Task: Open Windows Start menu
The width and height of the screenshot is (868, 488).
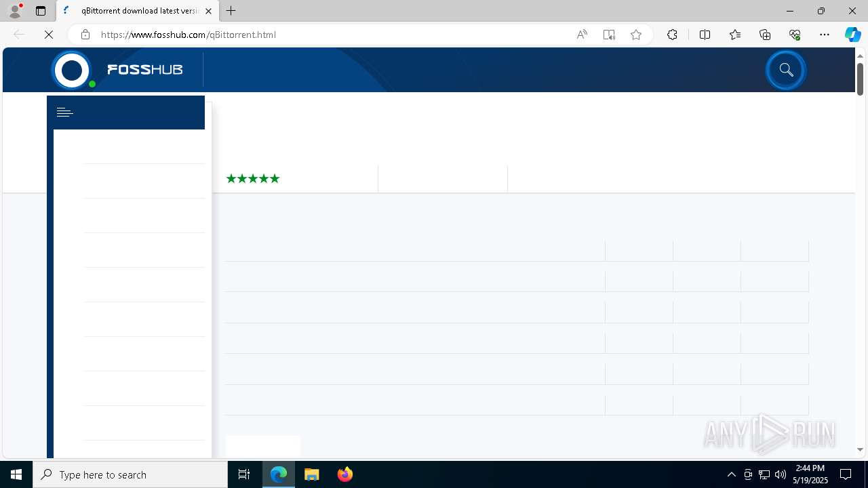Action: [16, 474]
